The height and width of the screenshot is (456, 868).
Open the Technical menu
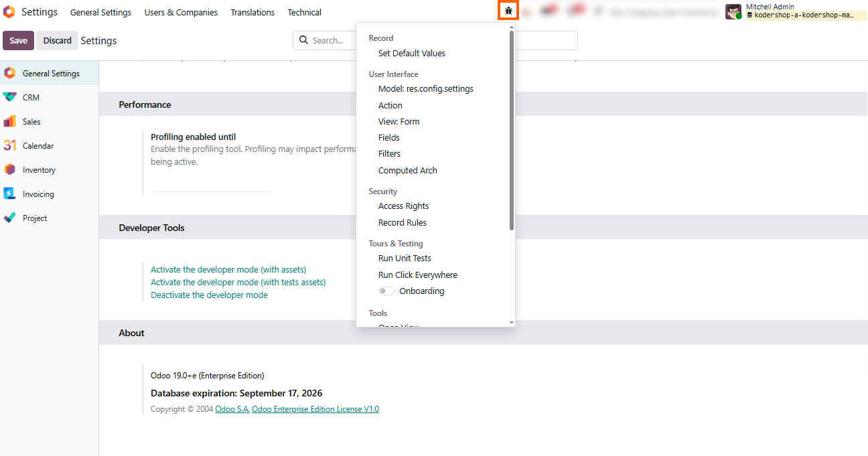pyautogui.click(x=304, y=12)
